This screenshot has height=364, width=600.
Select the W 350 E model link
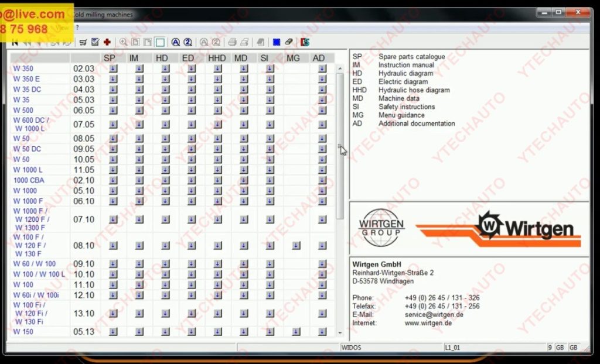(x=26, y=79)
